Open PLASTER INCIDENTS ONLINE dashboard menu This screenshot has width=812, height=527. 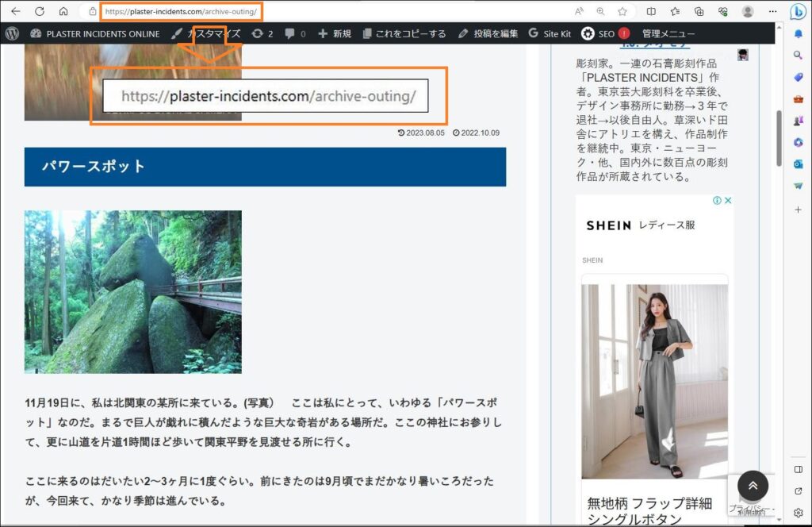pyautogui.click(x=95, y=33)
